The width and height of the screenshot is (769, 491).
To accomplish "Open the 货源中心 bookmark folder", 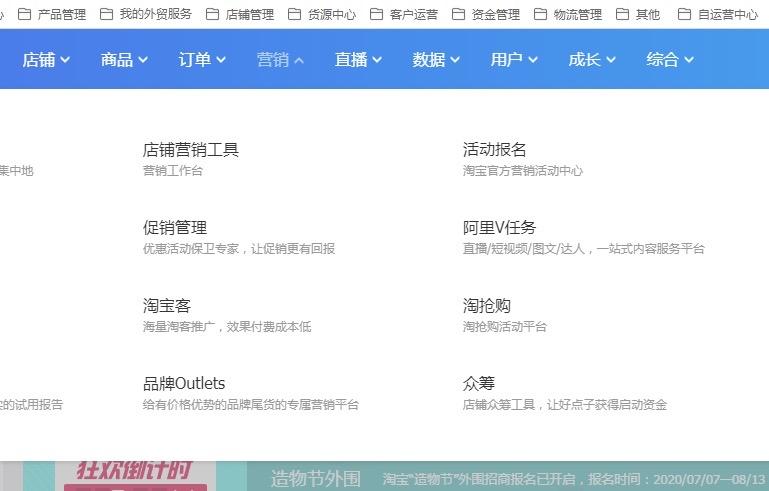I will click(322, 14).
